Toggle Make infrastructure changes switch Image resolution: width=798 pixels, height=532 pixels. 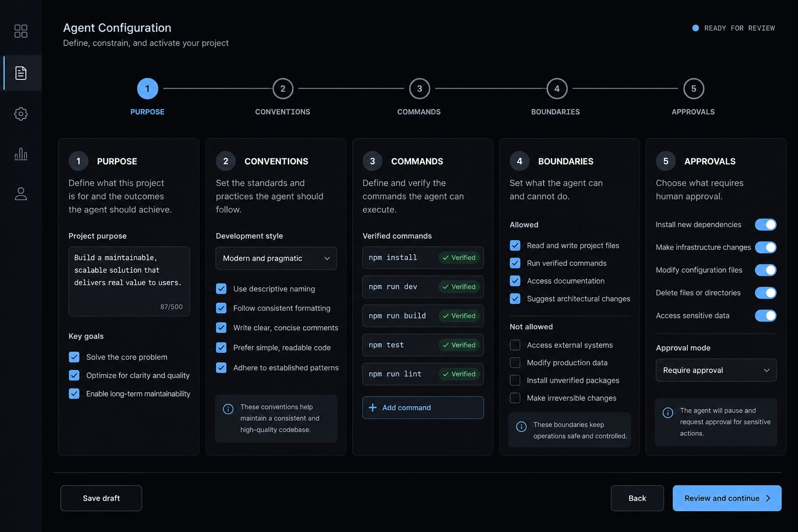(x=765, y=247)
